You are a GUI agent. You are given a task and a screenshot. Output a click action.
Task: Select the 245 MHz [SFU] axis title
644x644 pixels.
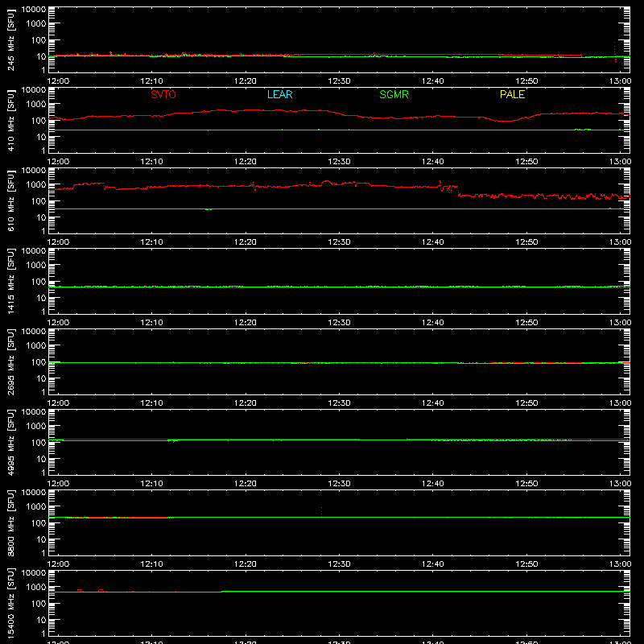coord(10,40)
